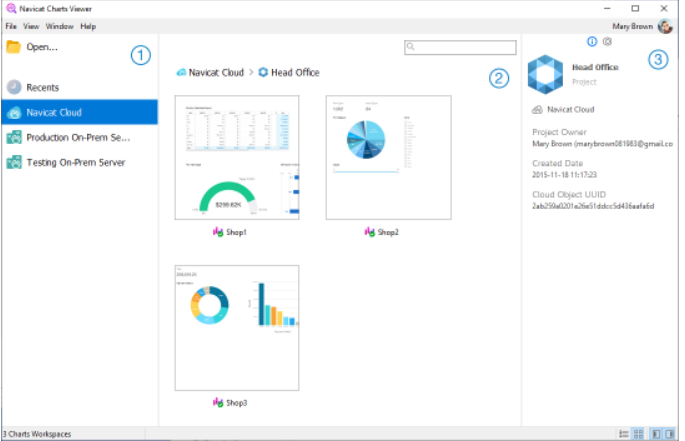Open the Help menu

tap(88, 26)
